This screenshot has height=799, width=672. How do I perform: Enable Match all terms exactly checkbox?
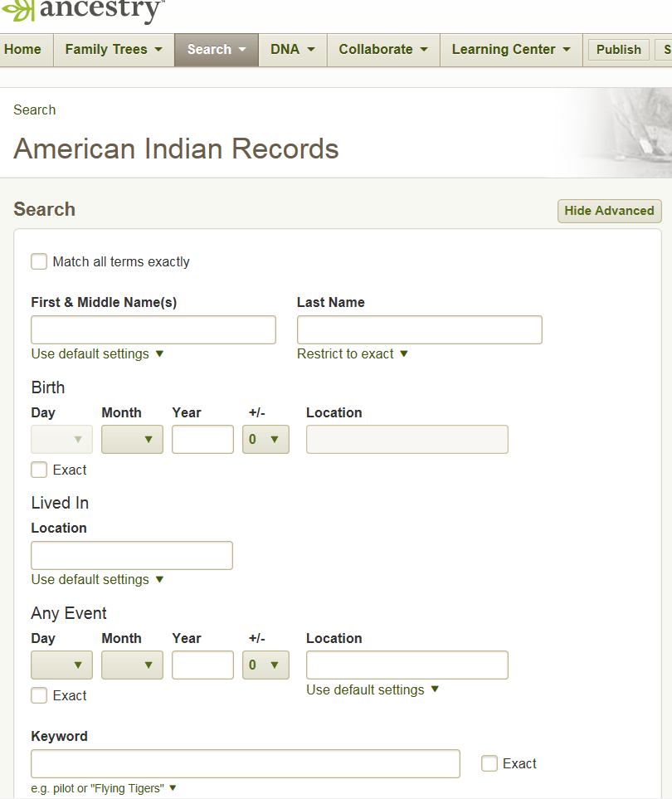point(39,261)
